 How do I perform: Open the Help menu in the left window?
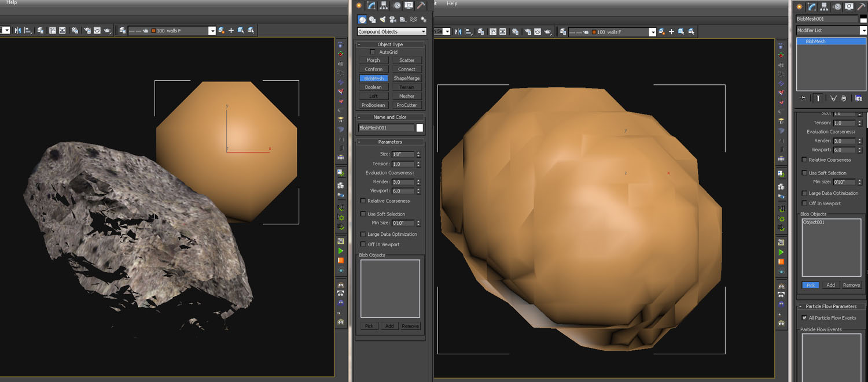coord(12,3)
